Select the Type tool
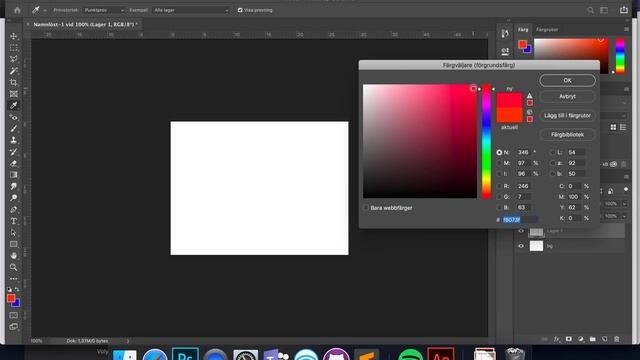 13,221
